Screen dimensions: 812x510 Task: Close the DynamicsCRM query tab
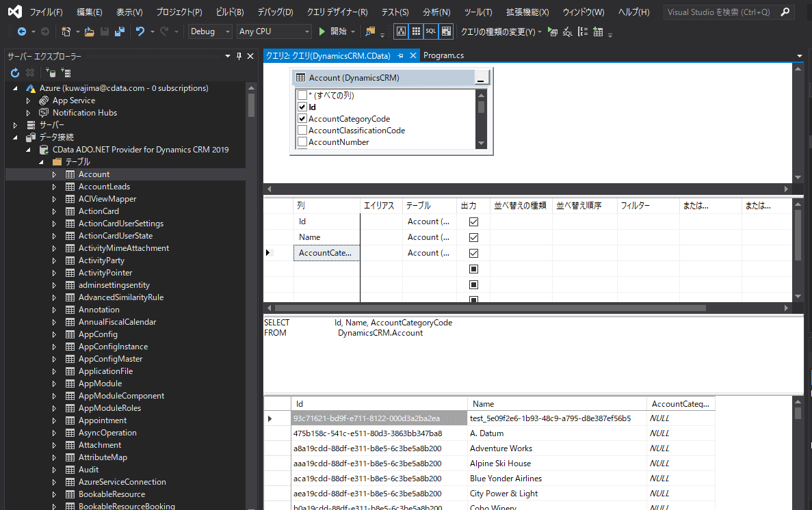coord(412,55)
